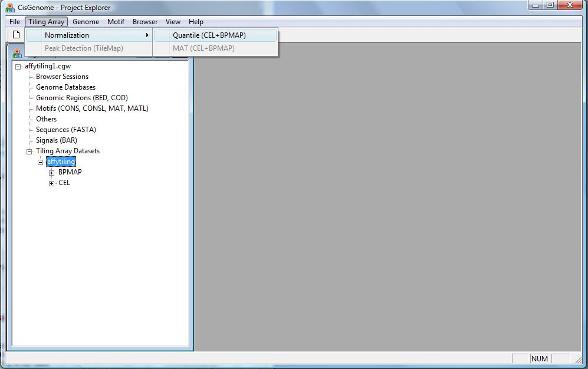The width and height of the screenshot is (588, 369).
Task: Select Sequences (FASTA) tree item
Action: pos(66,130)
